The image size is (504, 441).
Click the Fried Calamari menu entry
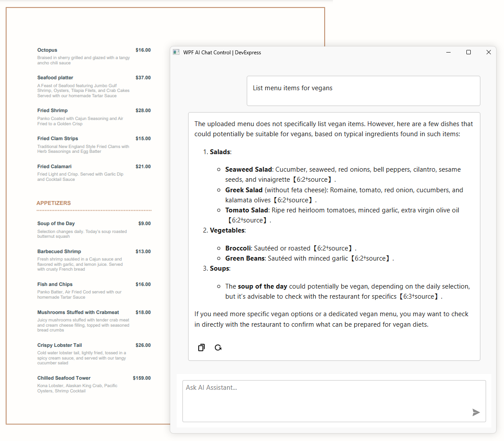point(54,166)
